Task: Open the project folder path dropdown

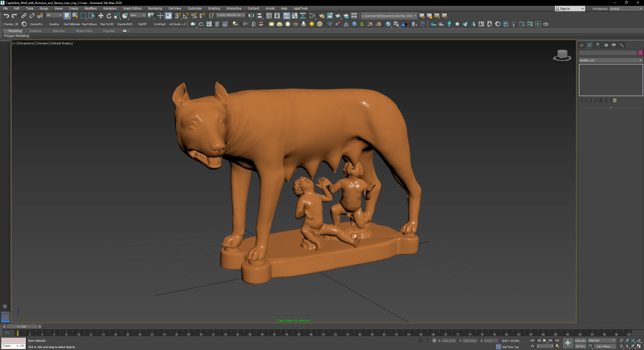Action: (389, 16)
